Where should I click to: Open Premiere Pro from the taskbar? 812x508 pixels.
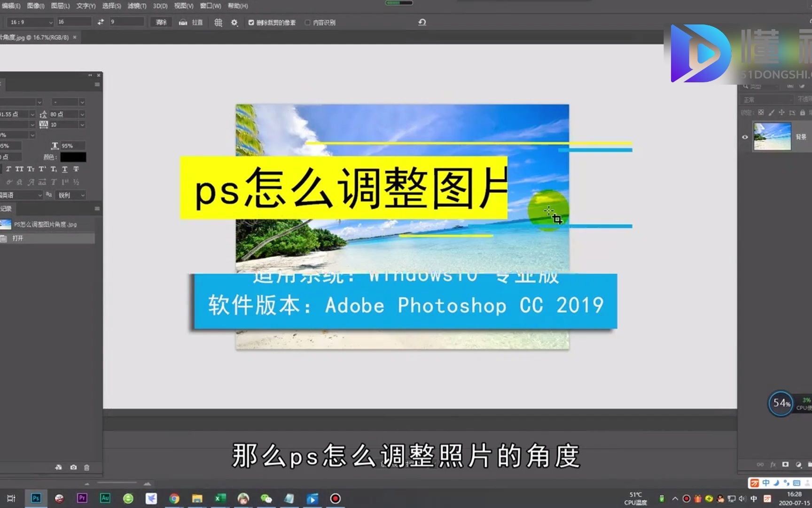pyautogui.click(x=82, y=498)
